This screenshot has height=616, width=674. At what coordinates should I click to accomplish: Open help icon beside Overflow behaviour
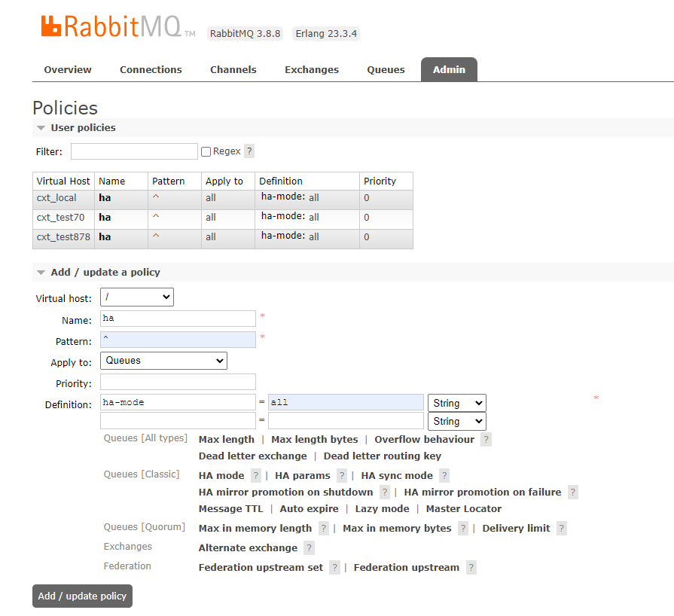[x=486, y=439]
